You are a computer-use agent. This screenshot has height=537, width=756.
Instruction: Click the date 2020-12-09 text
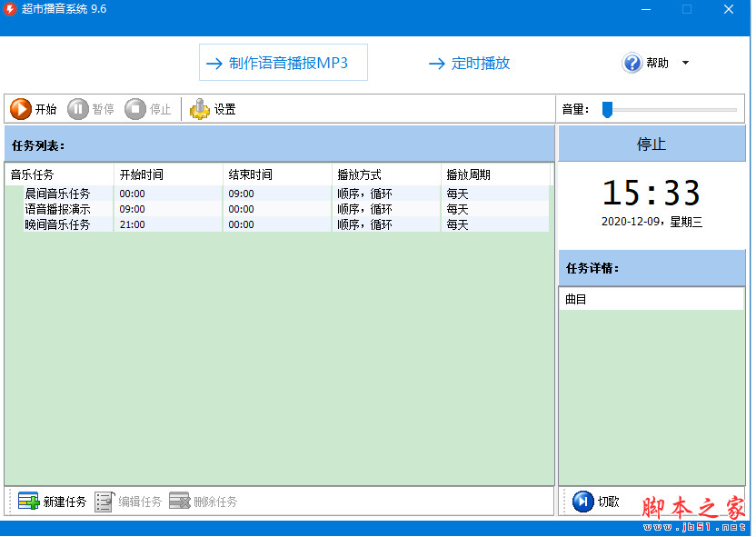click(x=631, y=222)
